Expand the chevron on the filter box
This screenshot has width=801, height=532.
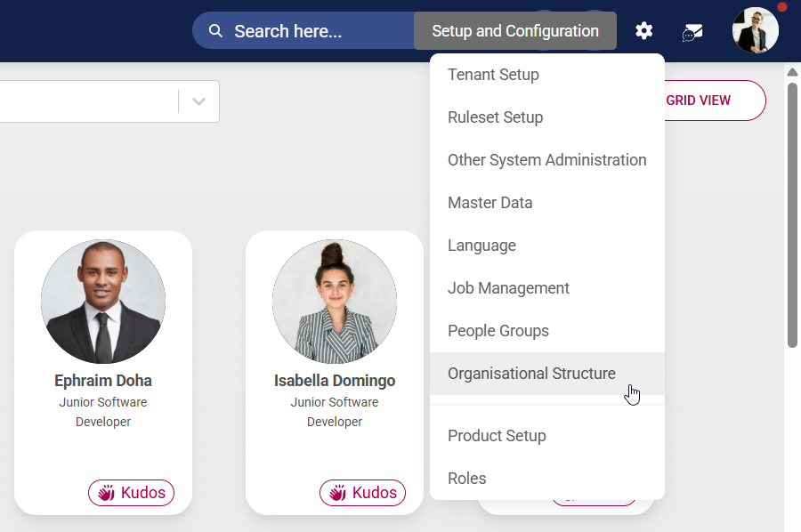pyautogui.click(x=198, y=101)
